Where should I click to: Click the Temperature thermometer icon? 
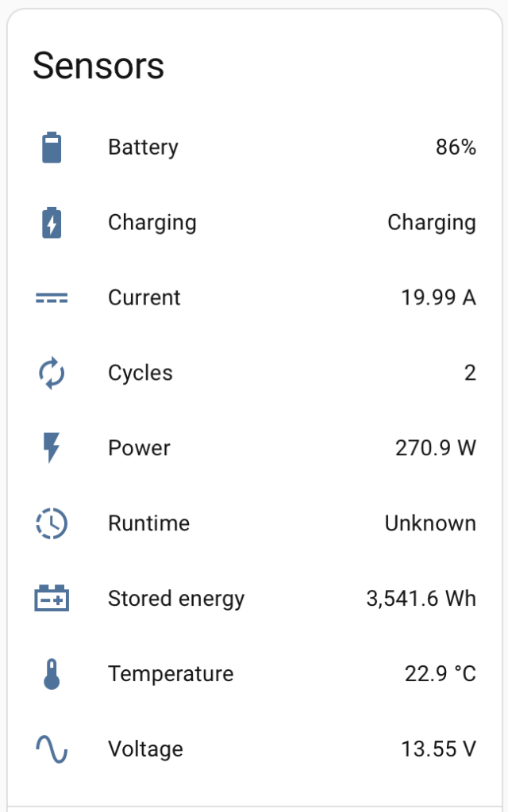[52, 674]
